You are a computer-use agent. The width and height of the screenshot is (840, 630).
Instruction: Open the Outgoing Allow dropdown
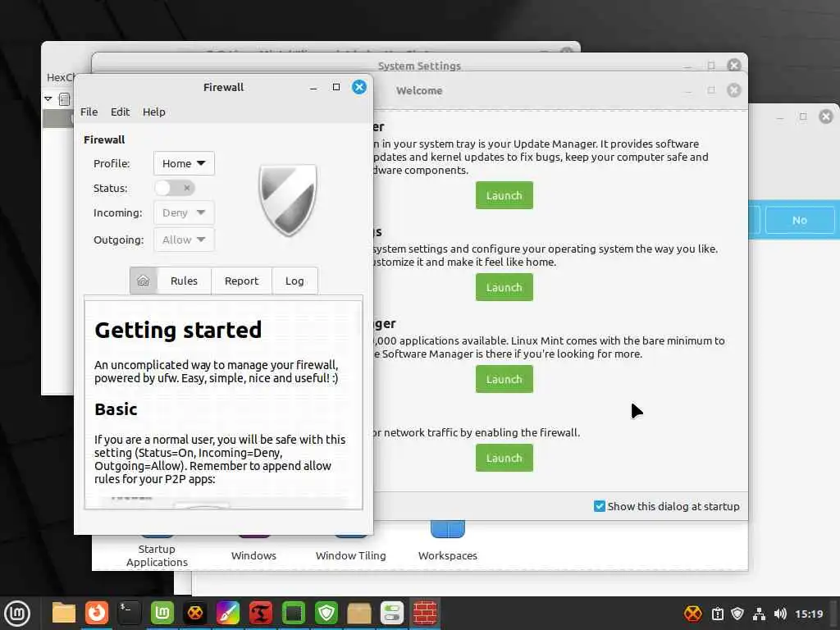coord(184,240)
